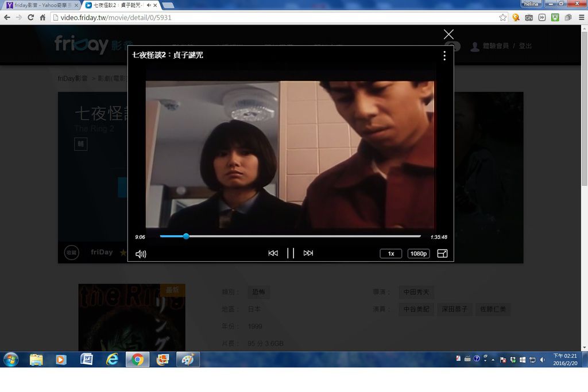588x392 pixels.
Task: Click the 收藏 favorite button
Action: point(72,253)
